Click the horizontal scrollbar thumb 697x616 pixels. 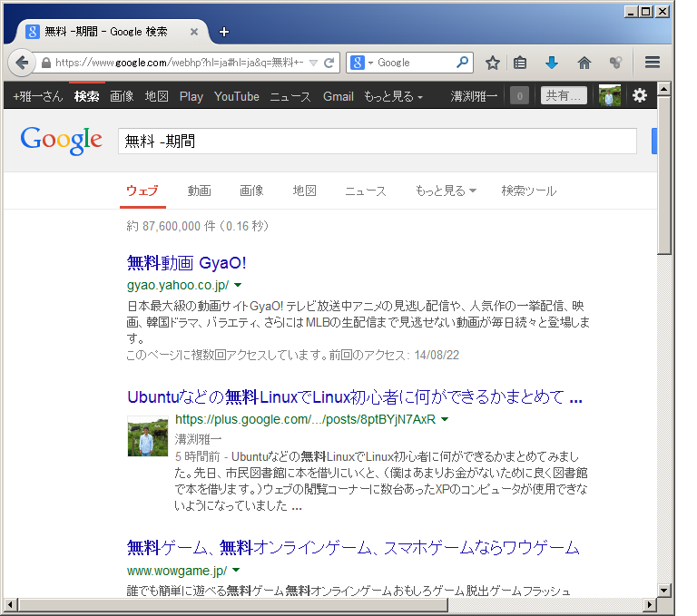(233, 604)
